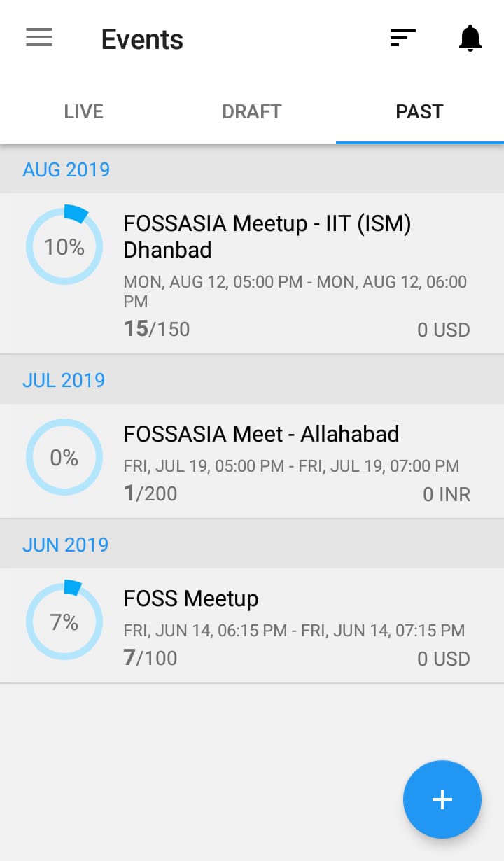The width and height of the screenshot is (504, 861).
Task: Switch to the DRAFT tab
Action: pyautogui.click(x=252, y=112)
